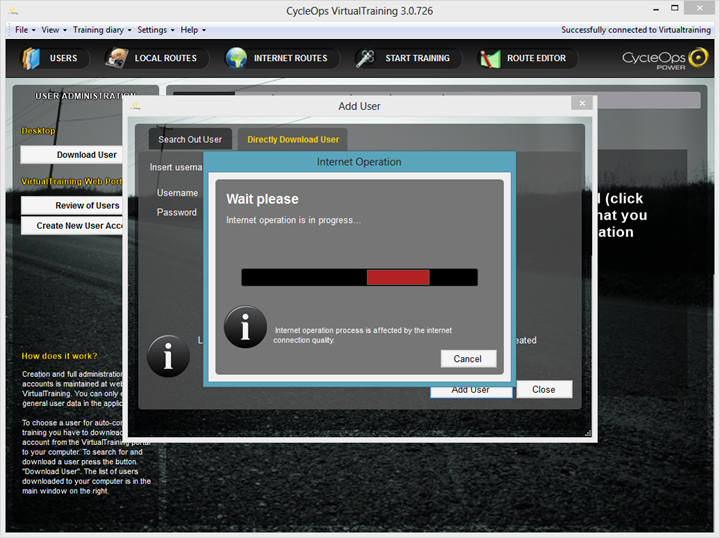Click the Add User dialog resize grip
The width and height of the screenshot is (720, 538).
(x=588, y=433)
